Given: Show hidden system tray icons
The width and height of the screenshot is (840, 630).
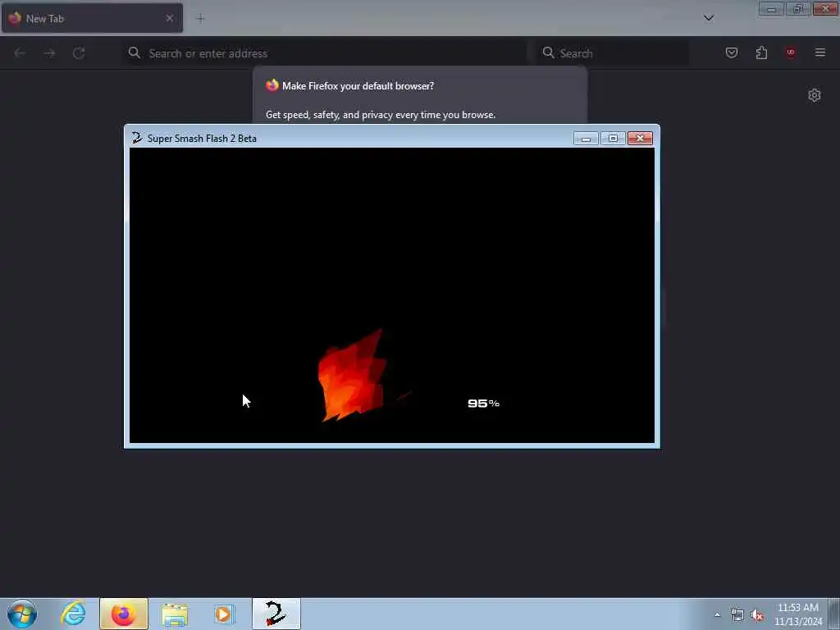Looking at the screenshot, I should point(717,614).
